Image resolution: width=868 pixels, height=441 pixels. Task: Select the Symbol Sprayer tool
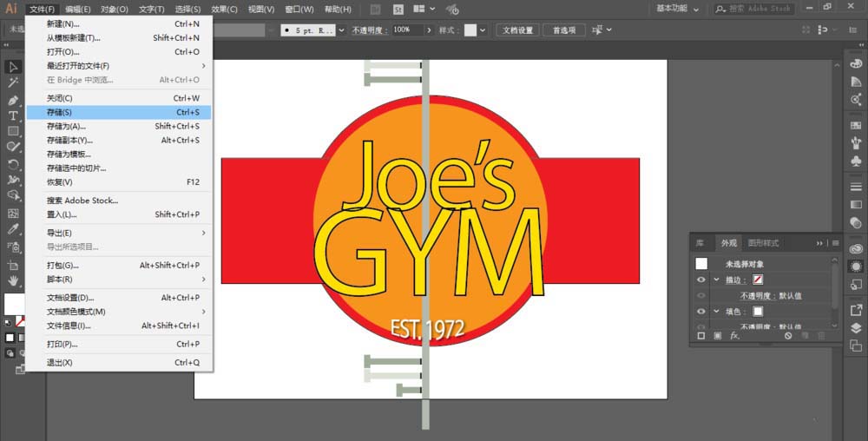click(x=13, y=247)
